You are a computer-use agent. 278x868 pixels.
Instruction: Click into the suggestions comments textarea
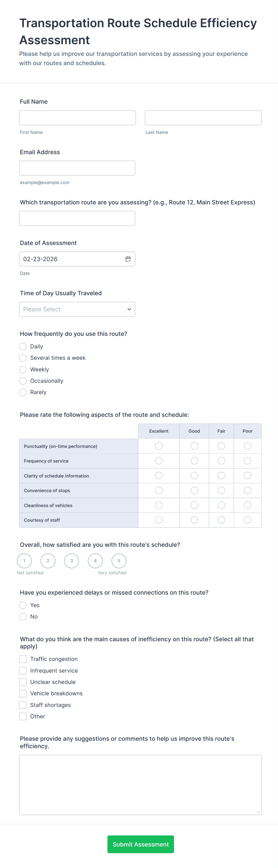(x=140, y=785)
